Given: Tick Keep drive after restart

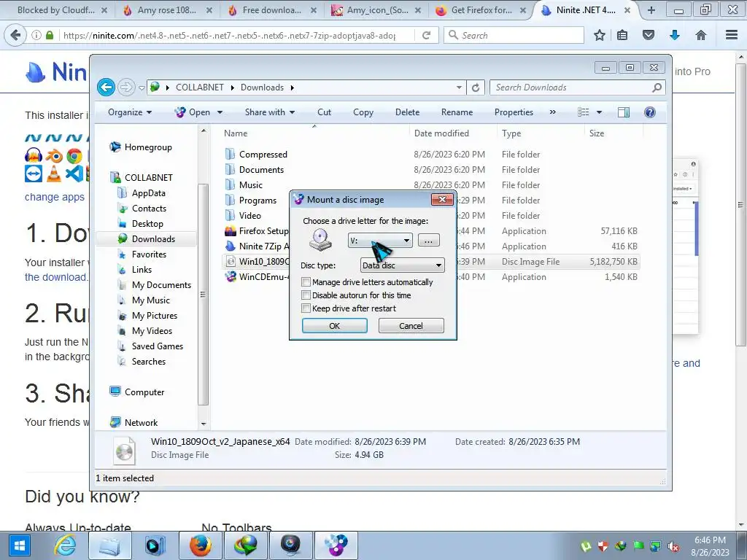Looking at the screenshot, I should click(x=306, y=308).
